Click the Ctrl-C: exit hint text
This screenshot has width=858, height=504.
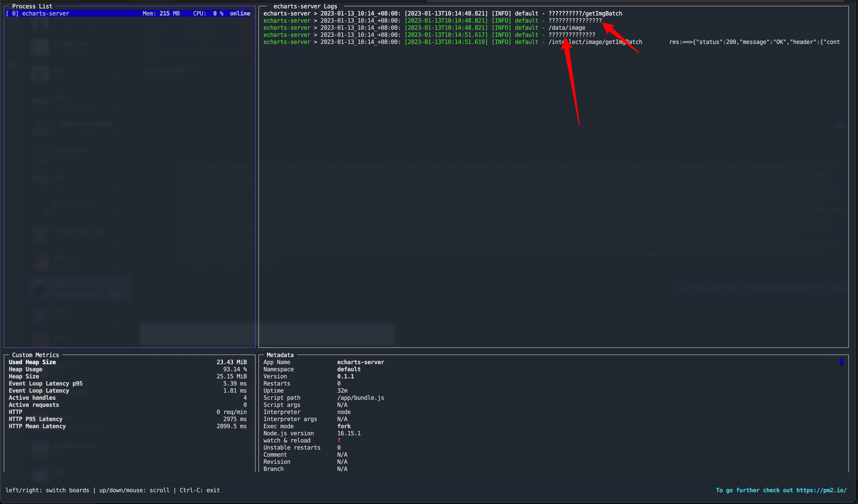(x=199, y=490)
